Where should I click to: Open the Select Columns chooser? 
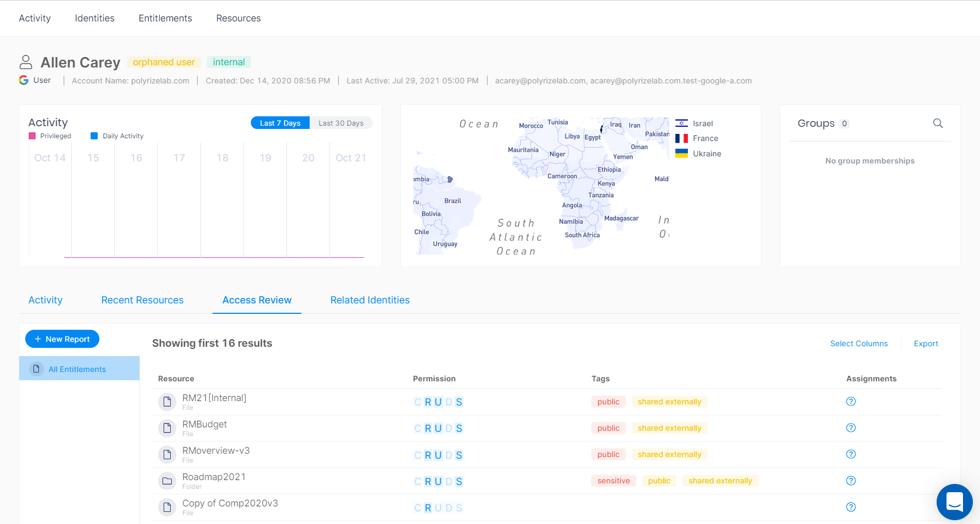click(859, 343)
